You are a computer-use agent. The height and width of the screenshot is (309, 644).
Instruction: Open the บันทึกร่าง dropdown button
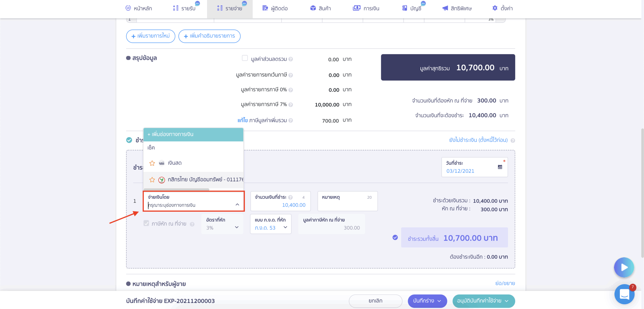point(427,301)
